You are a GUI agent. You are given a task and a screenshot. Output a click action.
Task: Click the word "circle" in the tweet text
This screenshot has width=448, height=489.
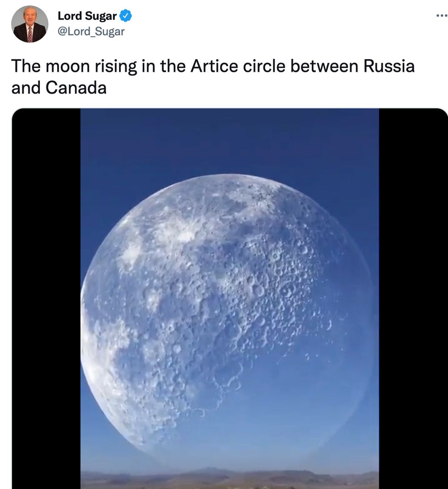(x=264, y=66)
